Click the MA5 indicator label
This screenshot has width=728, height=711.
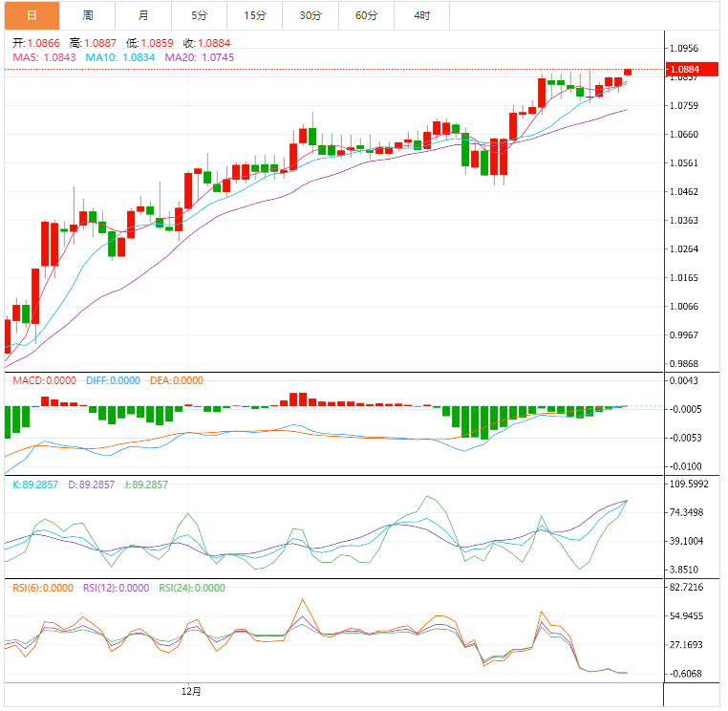click(x=44, y=57)
